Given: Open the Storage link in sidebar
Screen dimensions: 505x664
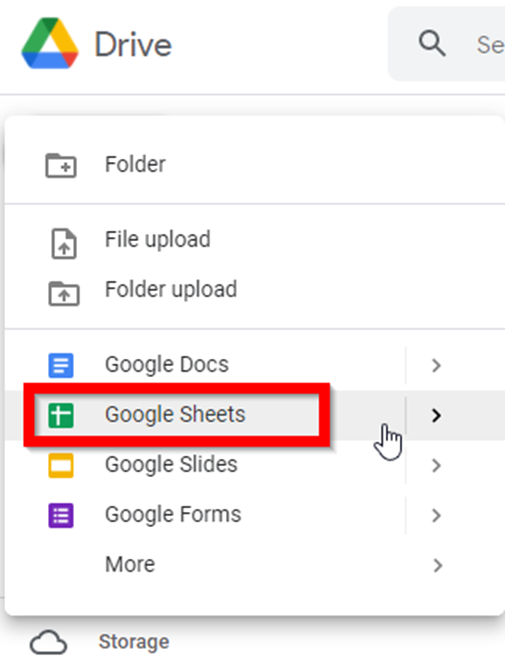Looking at the screenshot, I should click(134, 642).
